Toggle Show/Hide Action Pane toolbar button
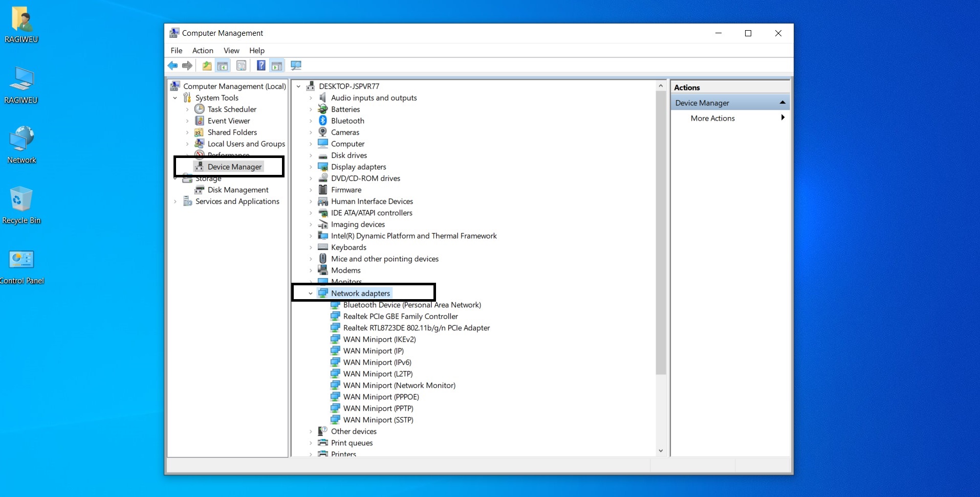 277,65
